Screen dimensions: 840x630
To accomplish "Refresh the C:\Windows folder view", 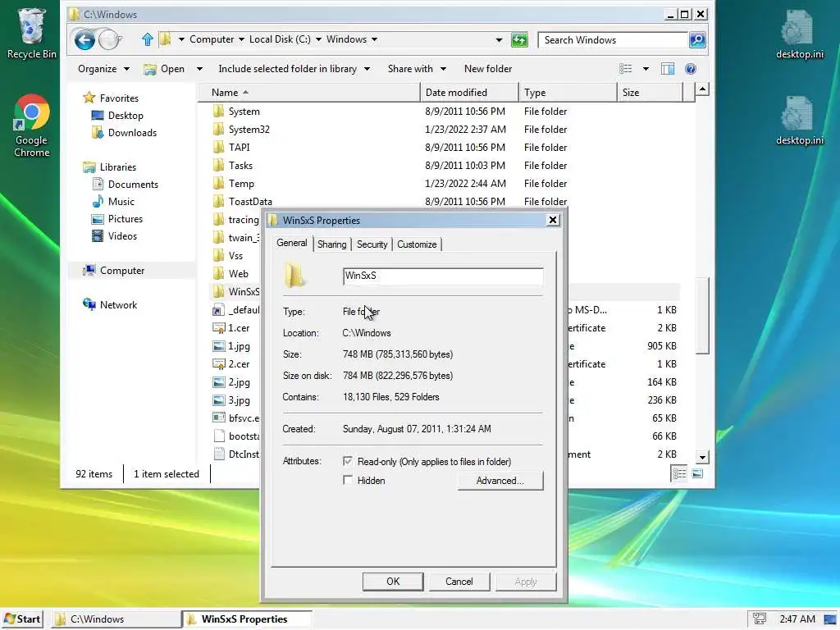I will [x=519, y=39].
